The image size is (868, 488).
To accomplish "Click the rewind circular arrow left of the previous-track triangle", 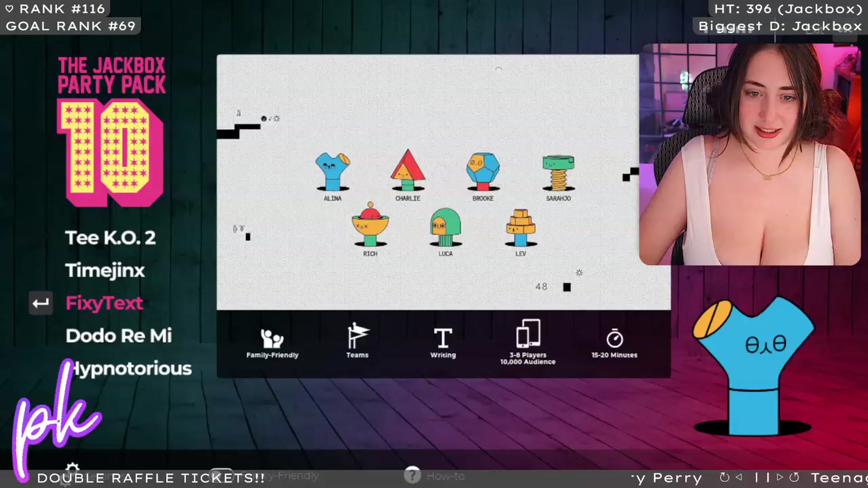I will pos(724,477).
